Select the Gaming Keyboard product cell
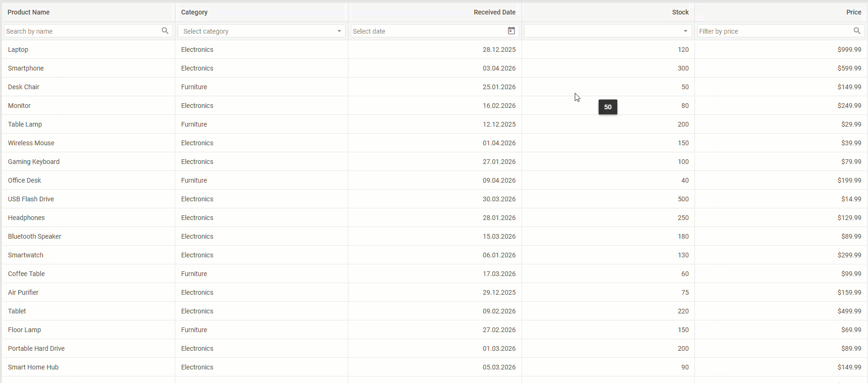The image size is (868, 383). [34, 162]
